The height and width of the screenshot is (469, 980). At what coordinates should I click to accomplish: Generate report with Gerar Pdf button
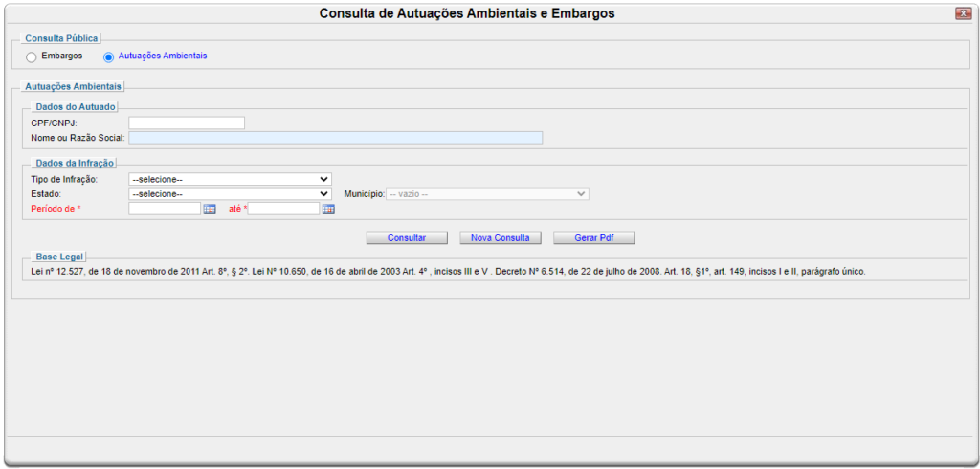(593, 237)
